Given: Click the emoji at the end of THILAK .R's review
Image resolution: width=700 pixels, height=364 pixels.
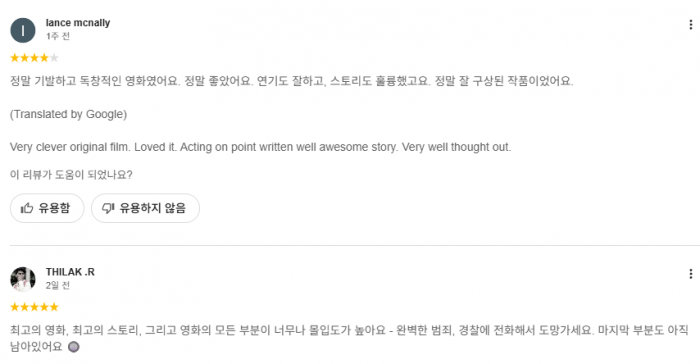Looking at the screenshot, I should [x=74, y=347].
